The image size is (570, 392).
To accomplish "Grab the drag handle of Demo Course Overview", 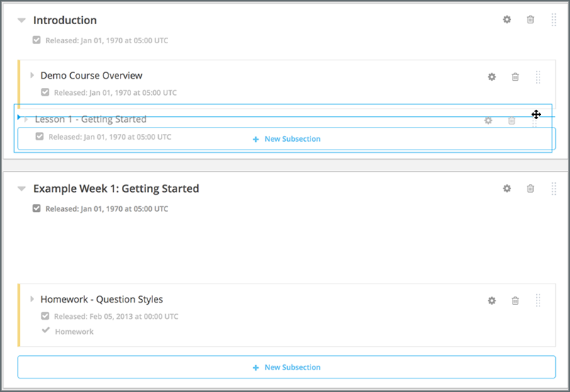I will (x=538, y=77).
